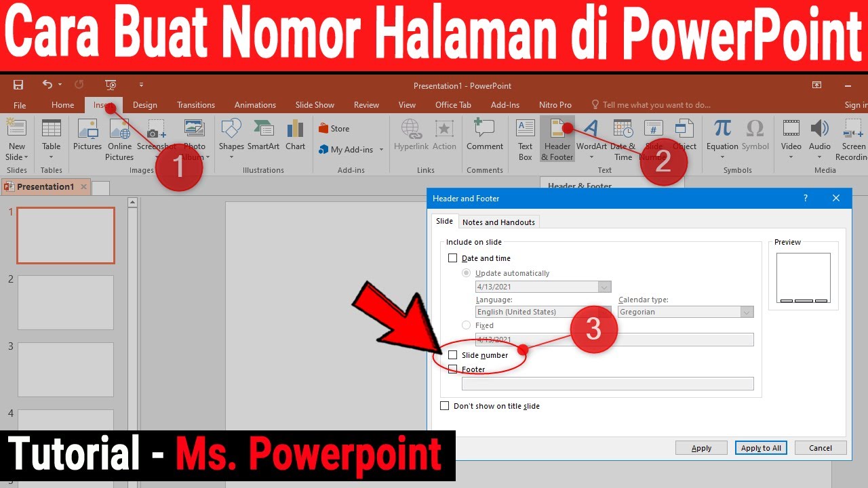
Task: Check Don't show on title slide
Action: [445, 406]
